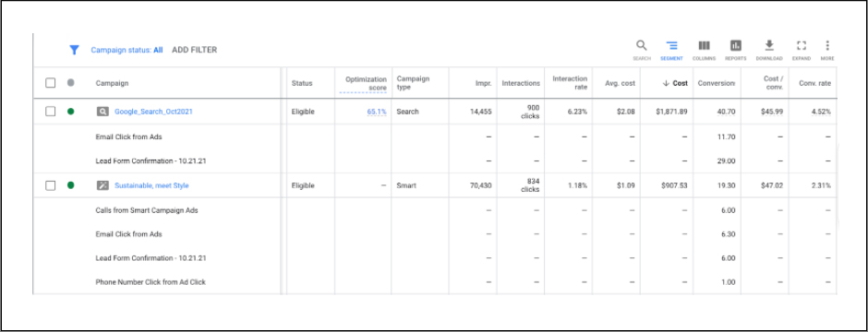Tick the checkbox for Sustainable, meet Style
The height and width of the screenshot is (332, 868).
coord(51,185)
